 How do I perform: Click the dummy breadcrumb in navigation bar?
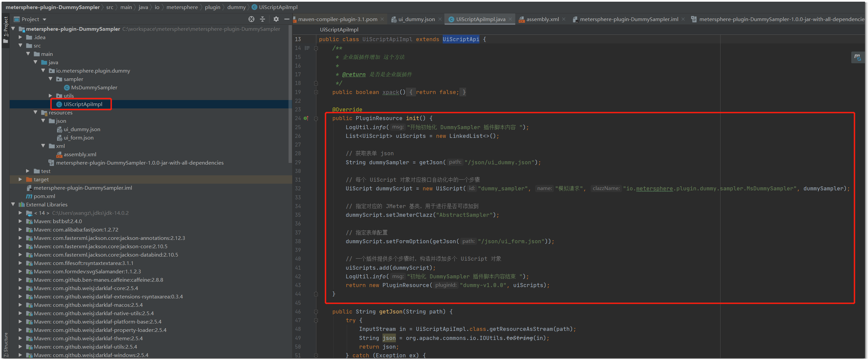pyautogui.click(x=236, y=7)
